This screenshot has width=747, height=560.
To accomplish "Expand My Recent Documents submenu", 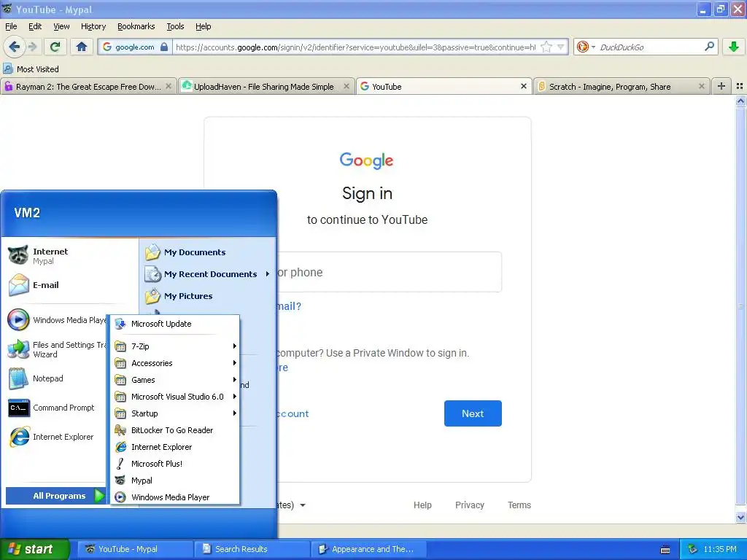I will pyautogui.click(x=209, y=274).
